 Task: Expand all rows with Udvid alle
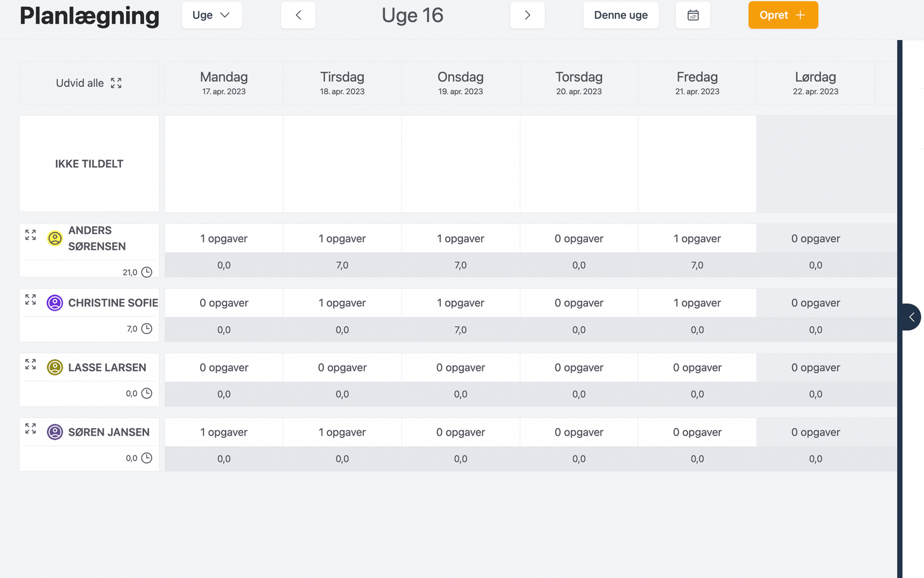(89, 83)
